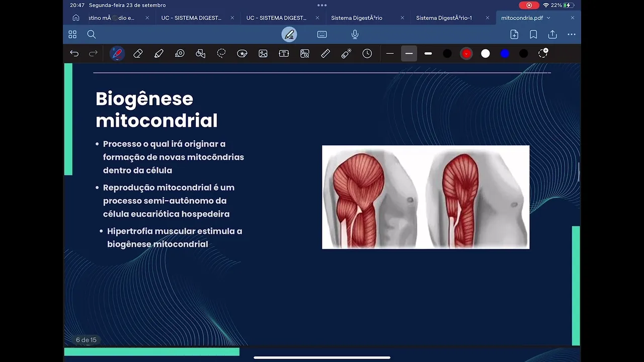Open the timer clock tool
The image size is (644, 362).
point(367,53)
